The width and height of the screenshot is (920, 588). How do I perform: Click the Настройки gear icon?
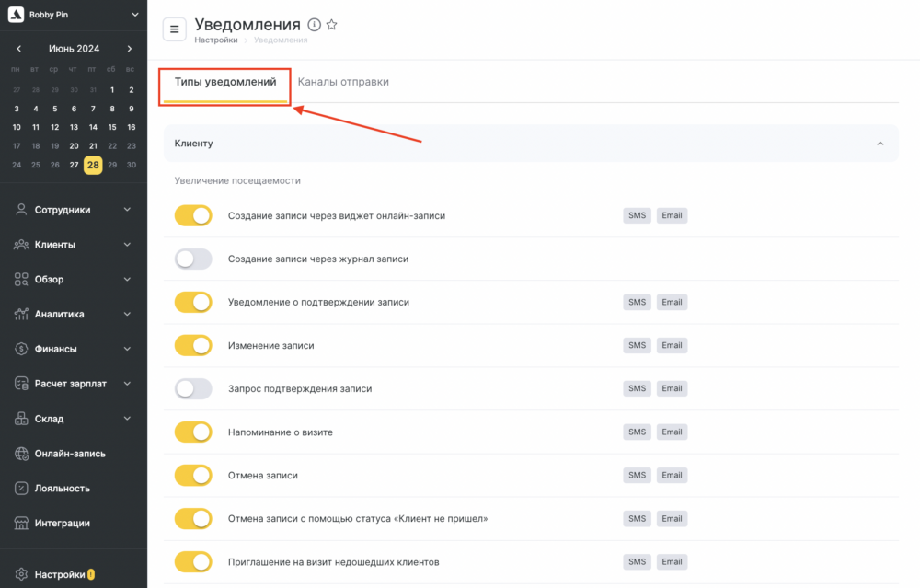click(21, 574)
